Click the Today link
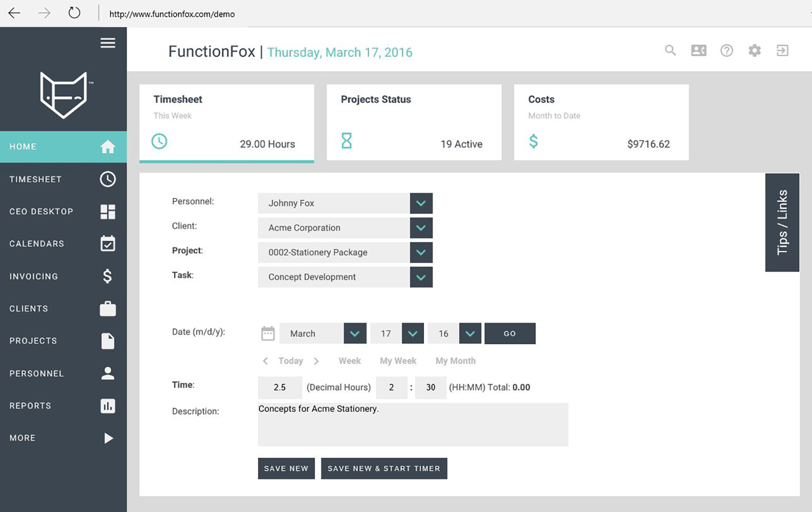 click(291, 361)
